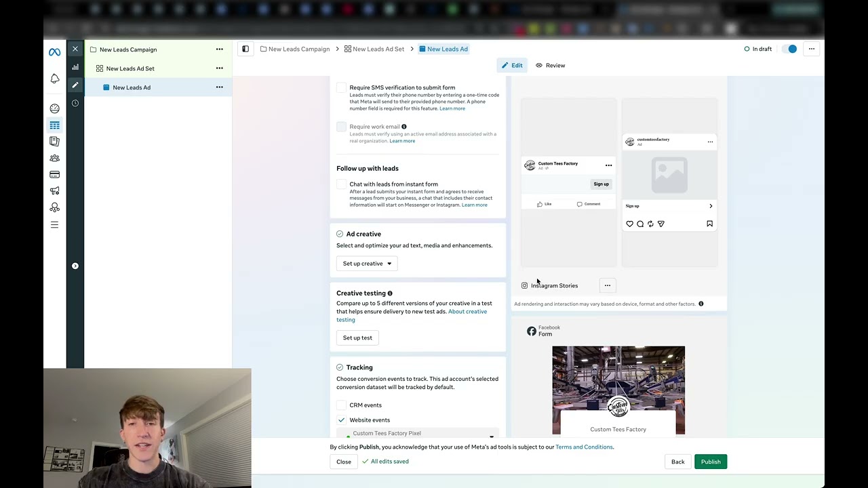The height and width of the screenshot is (488, 868).
Task: Click the Instagram preview image placeholder
Action: 669,174
